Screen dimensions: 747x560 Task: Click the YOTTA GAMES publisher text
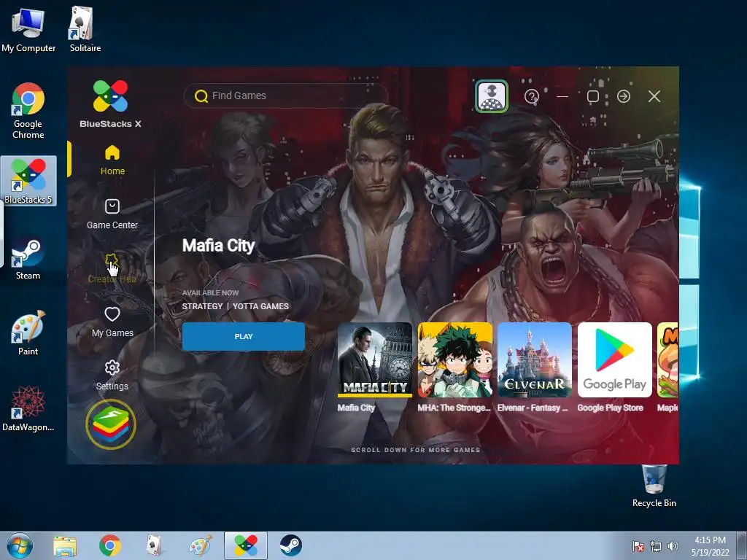point(260,306)
